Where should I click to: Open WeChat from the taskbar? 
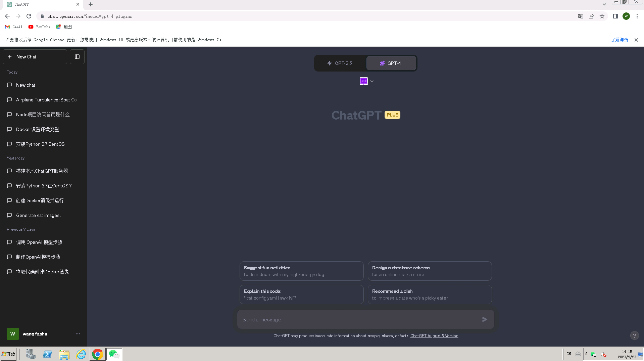pyautogui.click(x=114, y=354)
